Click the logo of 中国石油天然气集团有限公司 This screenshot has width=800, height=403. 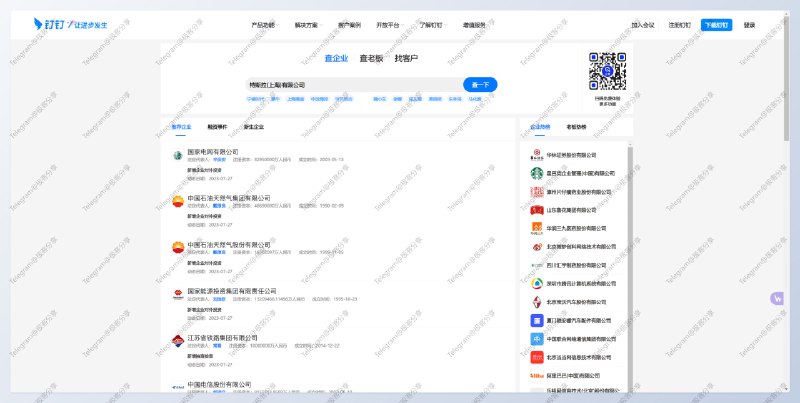[178, 201]
